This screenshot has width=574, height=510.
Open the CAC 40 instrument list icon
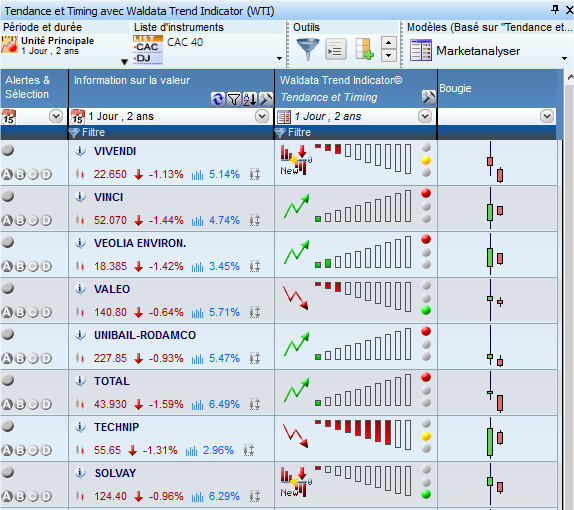tap(148, 49)
